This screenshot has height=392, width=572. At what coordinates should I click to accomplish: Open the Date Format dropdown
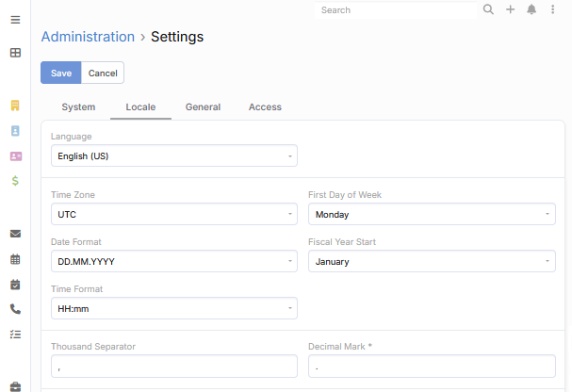click(173, 261)
